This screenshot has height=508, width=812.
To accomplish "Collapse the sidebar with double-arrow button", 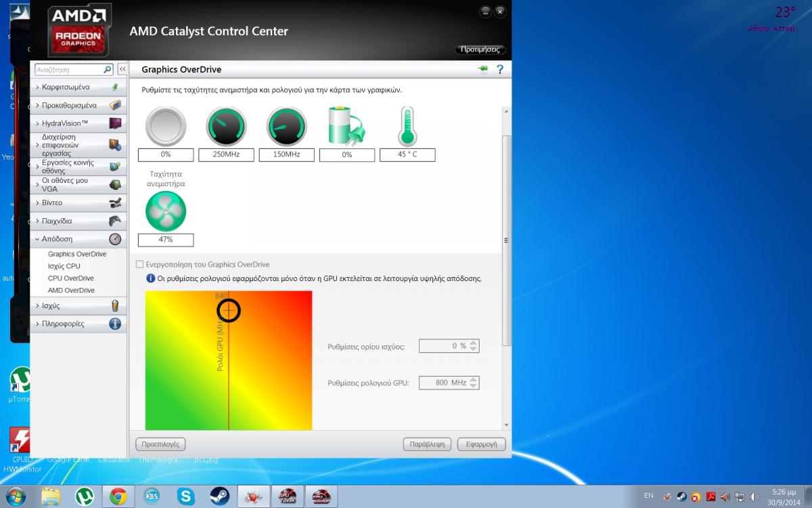I will coord(122,69).
